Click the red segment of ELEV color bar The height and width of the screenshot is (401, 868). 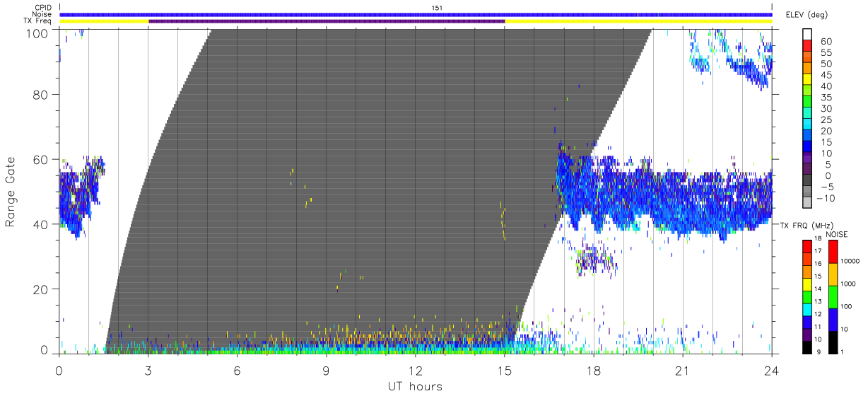[807, 45]
